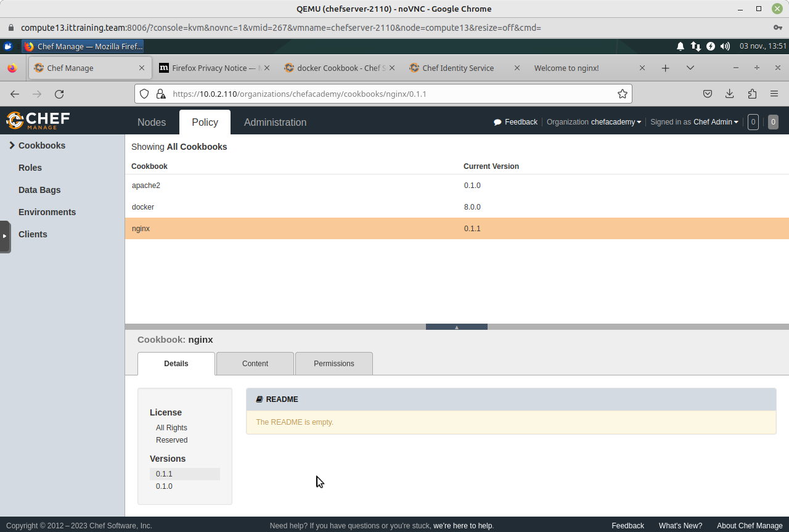Open the Organization chefacademy dropdown

coord(594,122)
